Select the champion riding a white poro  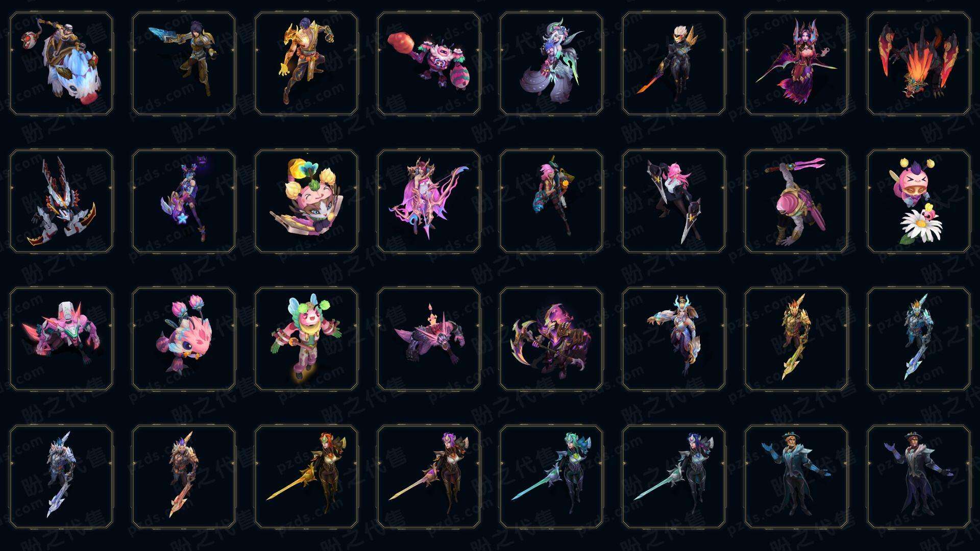tap(61, 64)
